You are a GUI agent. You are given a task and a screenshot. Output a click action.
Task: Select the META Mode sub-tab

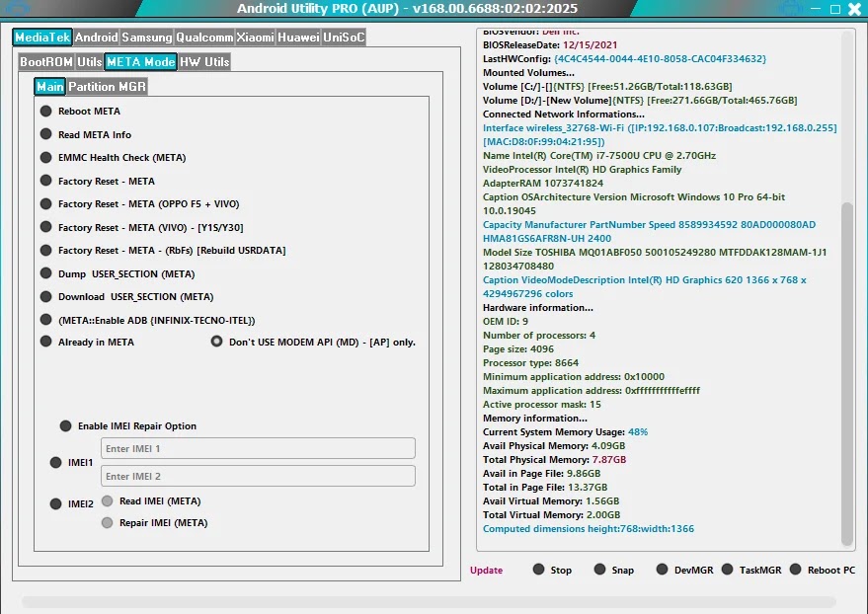tap(140, 61)
